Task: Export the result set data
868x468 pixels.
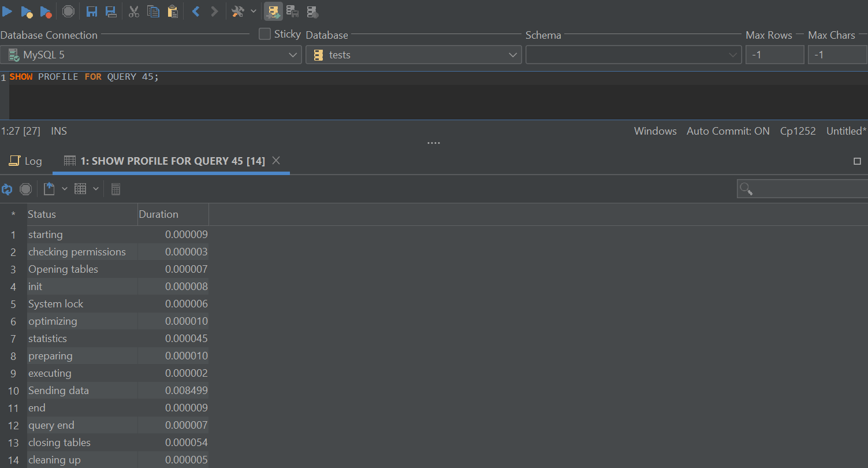Action: click(x=49, y=188)
